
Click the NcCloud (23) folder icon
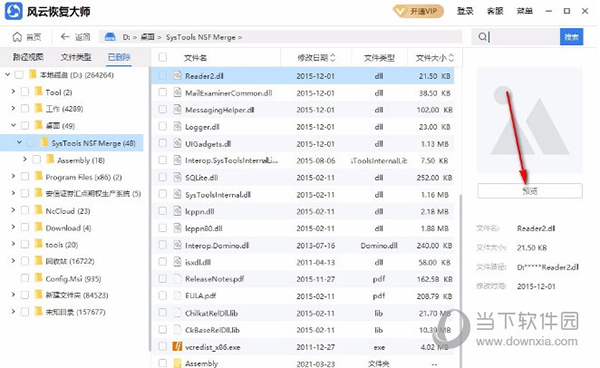[x=38, y=210]
